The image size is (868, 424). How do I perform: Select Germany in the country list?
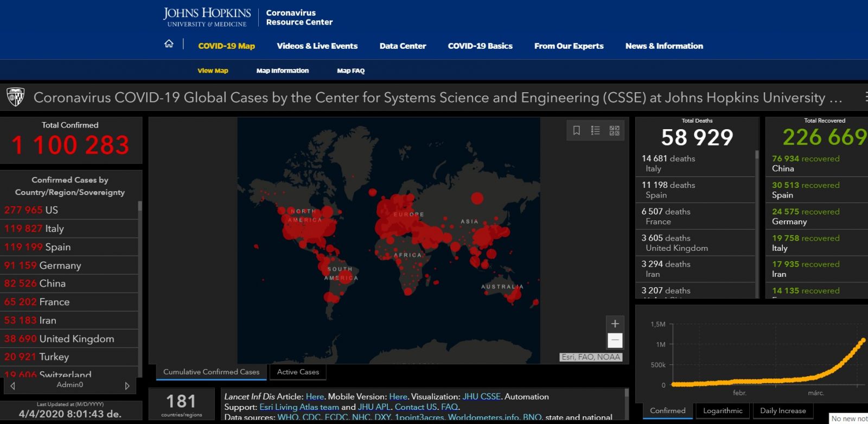point(69,265)
